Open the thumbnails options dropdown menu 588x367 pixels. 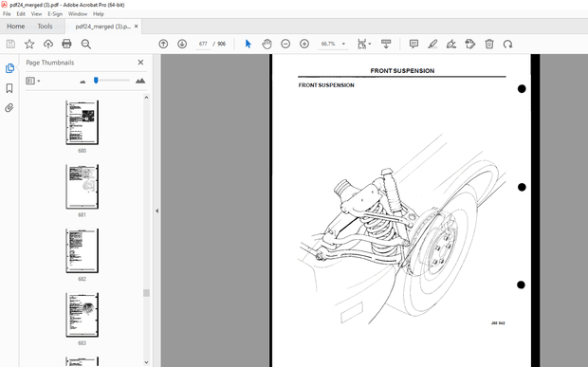33,81
